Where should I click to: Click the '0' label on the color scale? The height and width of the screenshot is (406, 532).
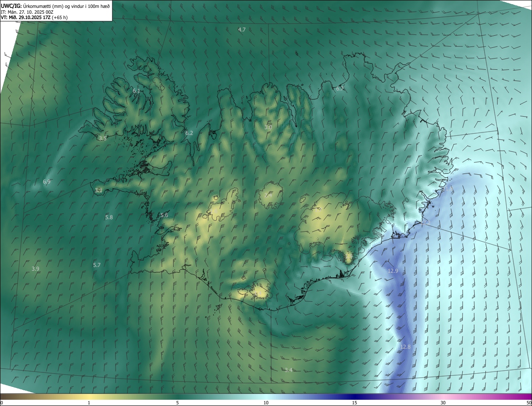point(2,403)
